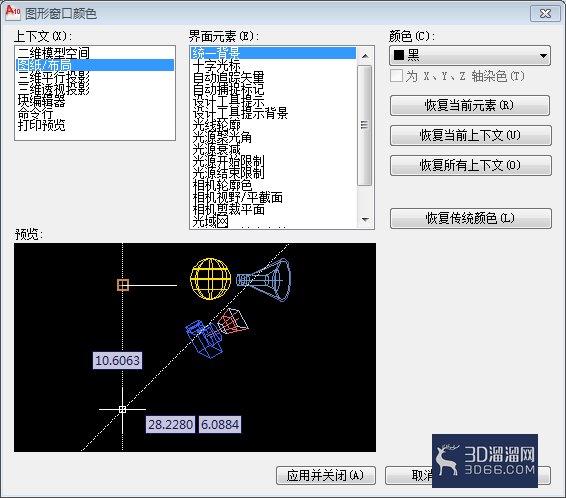The width and height of the screenshot is (566, 498).
Task: Select 三维平行投影 context item
Action: [x=95, y=77]
